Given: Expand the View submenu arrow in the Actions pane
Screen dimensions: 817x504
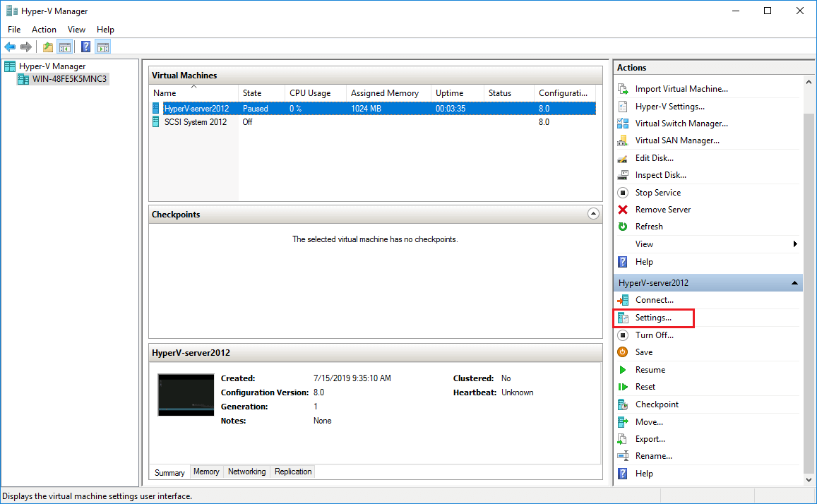Looking at the screenshot, I should tap(795, 244).
